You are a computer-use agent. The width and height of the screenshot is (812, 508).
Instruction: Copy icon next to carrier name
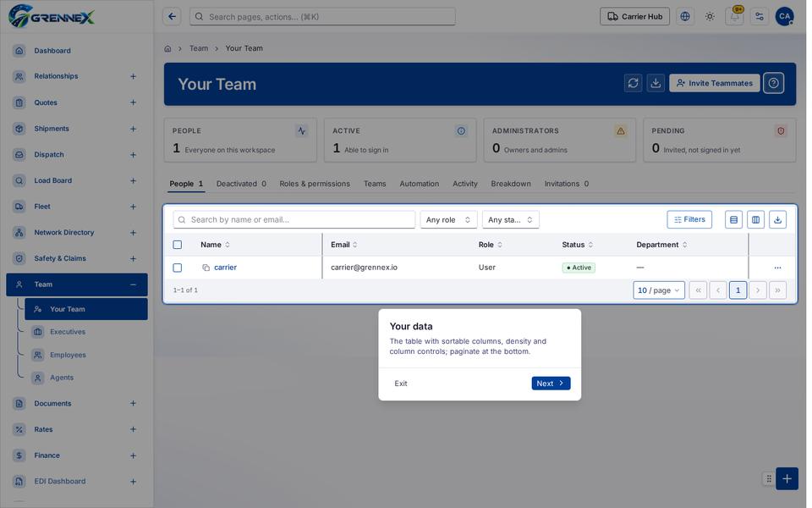coord(206,268)
